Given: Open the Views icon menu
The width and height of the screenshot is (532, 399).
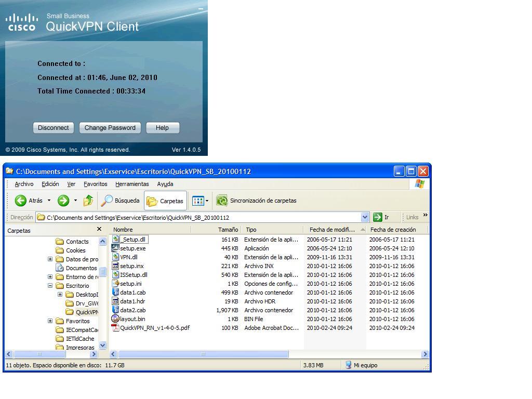Looking at the screenshot, I should (x=198, y=201).
